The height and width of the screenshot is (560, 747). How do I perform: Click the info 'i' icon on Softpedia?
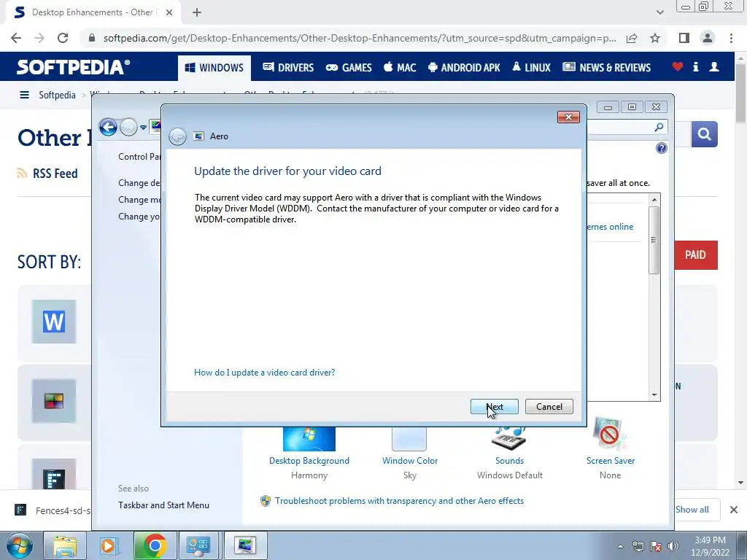(695, 66)
